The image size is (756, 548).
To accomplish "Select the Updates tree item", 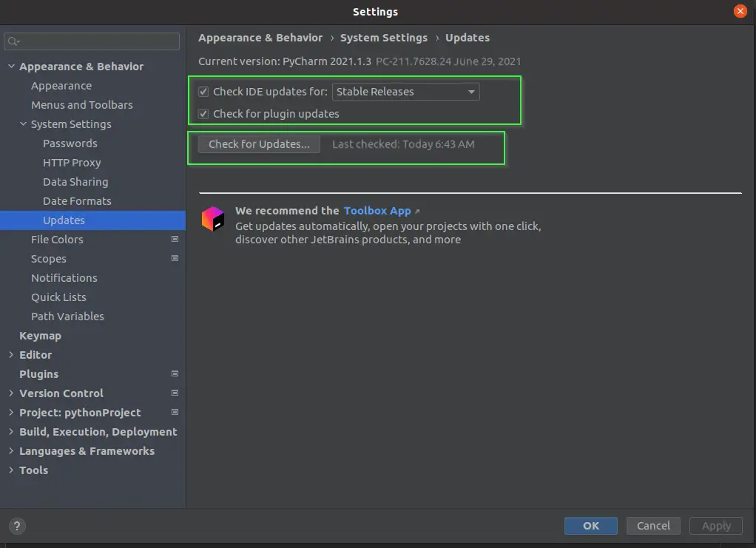I will (92, 220).
